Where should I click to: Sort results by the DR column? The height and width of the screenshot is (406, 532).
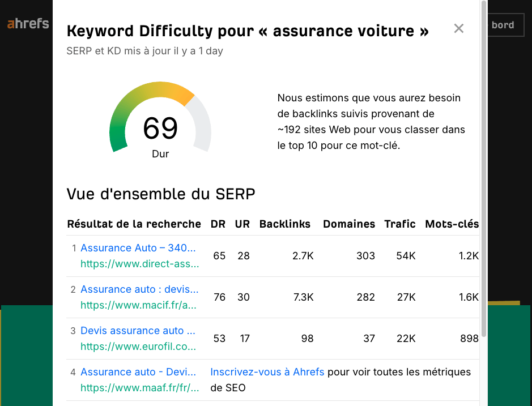coord(218,224)
